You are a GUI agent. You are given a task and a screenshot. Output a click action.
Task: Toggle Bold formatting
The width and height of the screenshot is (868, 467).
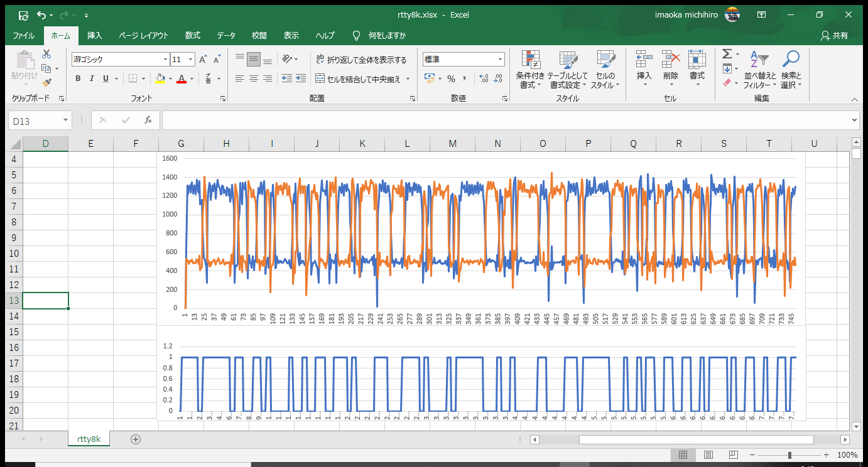[78, 78]
